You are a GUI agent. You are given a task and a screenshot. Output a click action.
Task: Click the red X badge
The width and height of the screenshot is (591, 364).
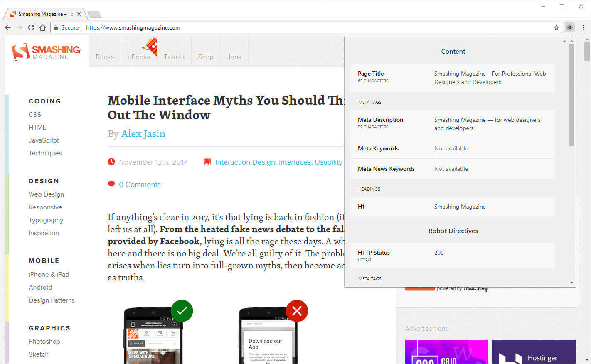tap(297, 311)
